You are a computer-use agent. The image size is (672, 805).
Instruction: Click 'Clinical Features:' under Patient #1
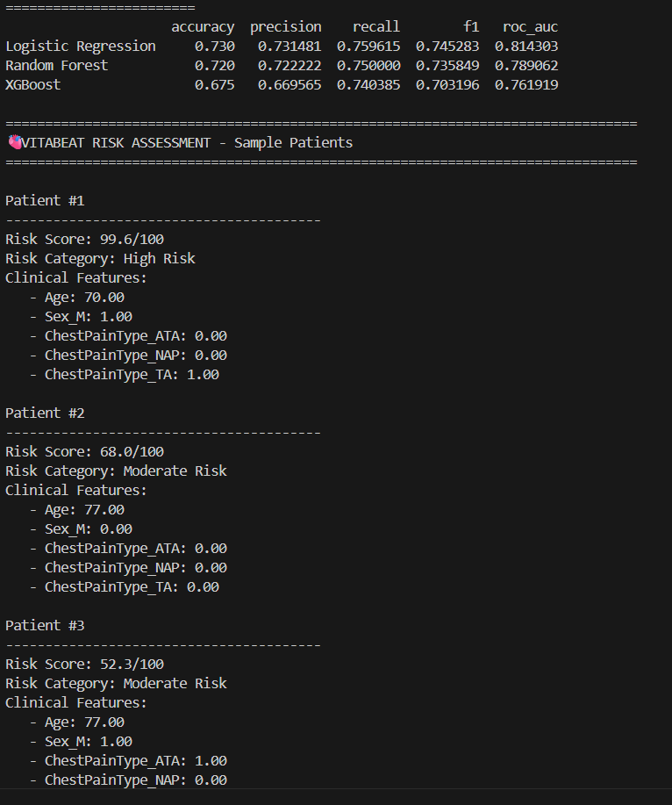76,277
